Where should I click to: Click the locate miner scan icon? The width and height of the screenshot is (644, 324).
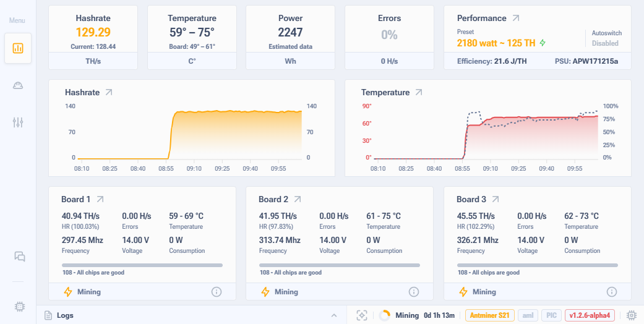pos(363,315)
